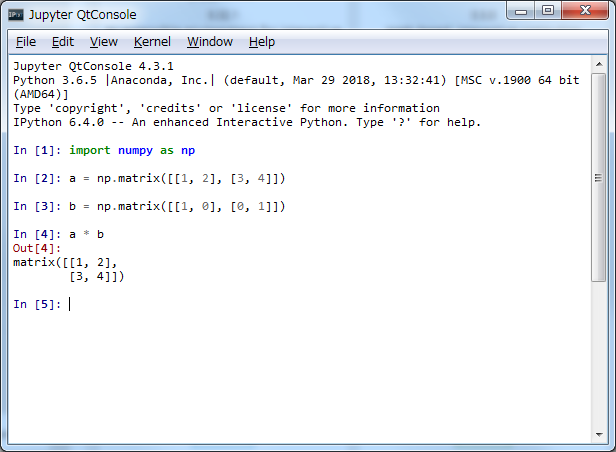
Task: Click the 'a * b' input text
Action: 86,234
